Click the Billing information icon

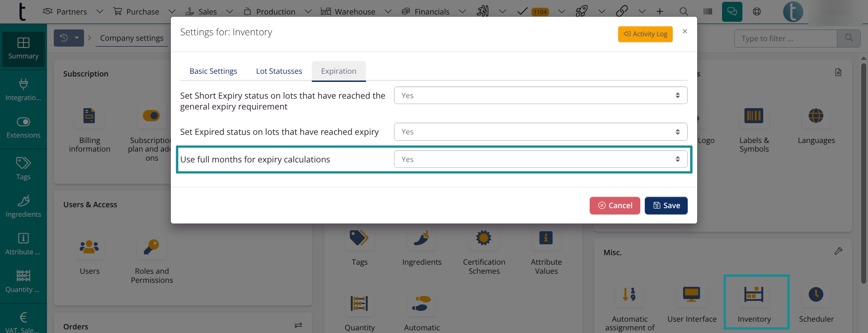point(89,116)
